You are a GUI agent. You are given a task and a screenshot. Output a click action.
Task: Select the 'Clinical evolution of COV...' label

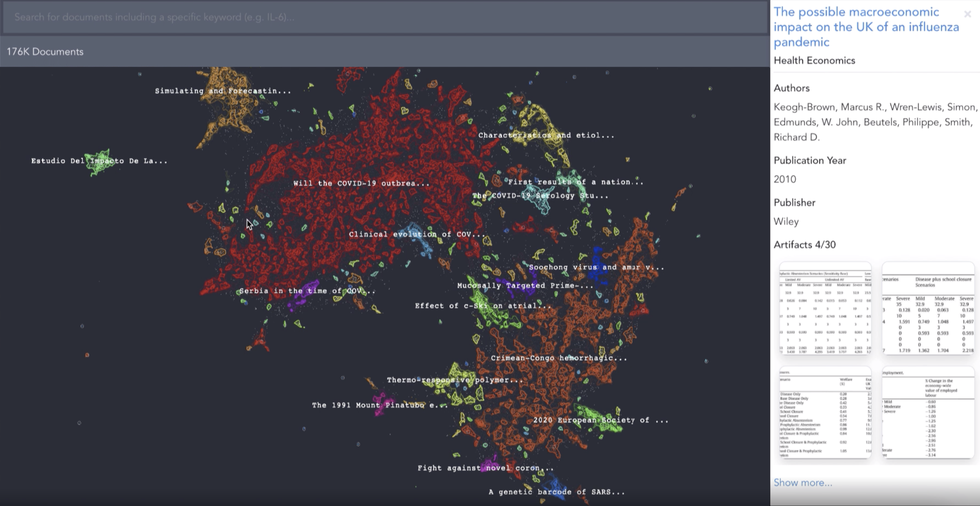(417, 234)
